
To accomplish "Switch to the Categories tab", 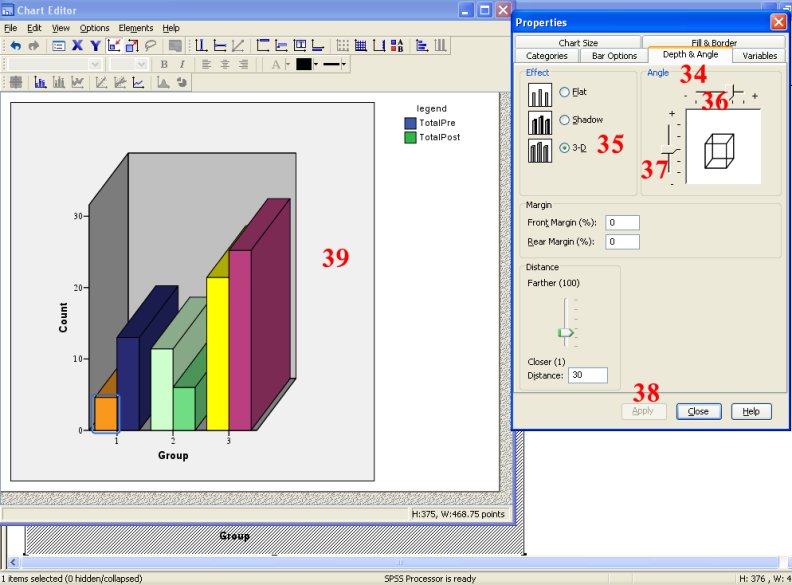I will pyautogui.click(x=547, y=56).
